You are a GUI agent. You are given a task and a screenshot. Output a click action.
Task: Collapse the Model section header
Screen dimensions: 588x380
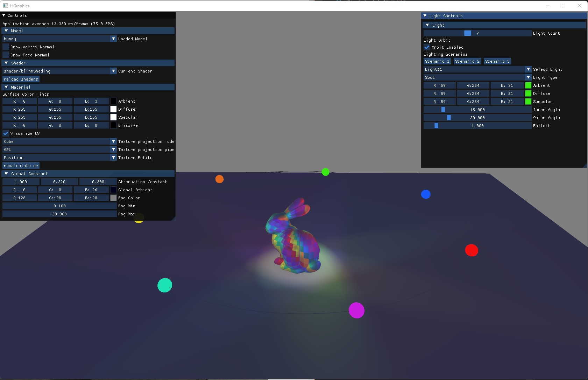coord(88,31)
